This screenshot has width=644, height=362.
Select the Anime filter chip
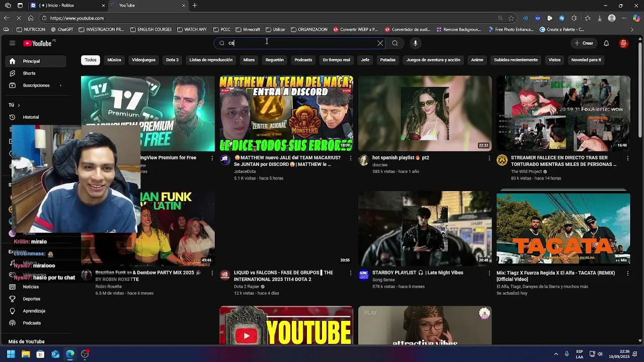477,60
